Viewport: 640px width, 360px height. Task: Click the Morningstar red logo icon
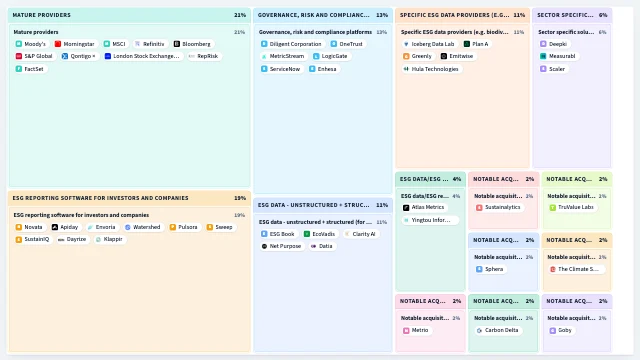(x=58, y=44)
